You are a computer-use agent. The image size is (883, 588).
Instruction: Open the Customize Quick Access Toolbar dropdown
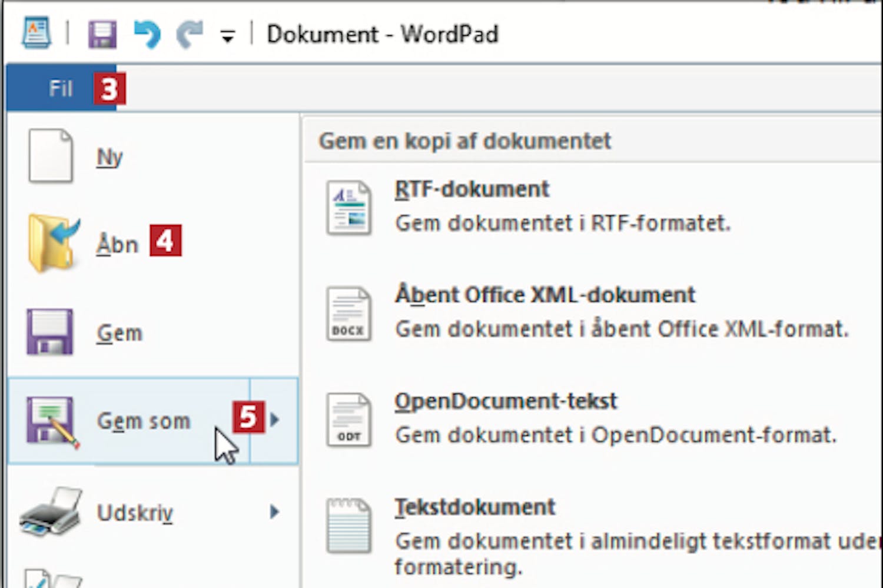(x=227, y=36)
